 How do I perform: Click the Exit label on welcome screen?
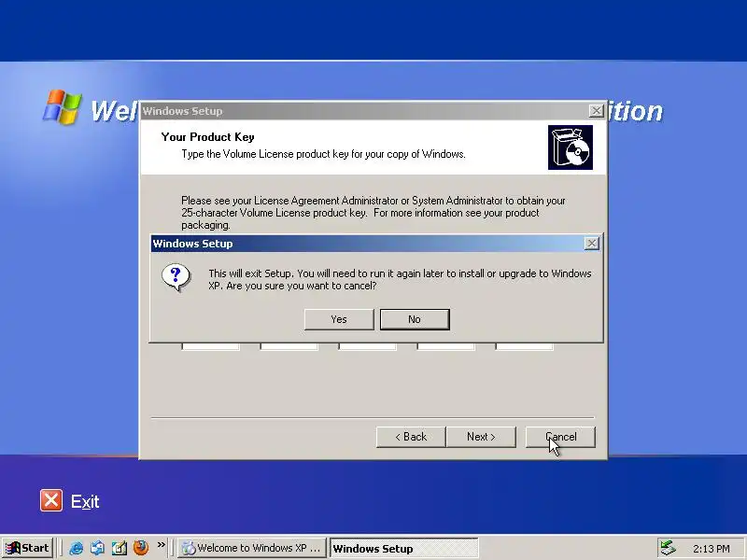tap(85, 501)
